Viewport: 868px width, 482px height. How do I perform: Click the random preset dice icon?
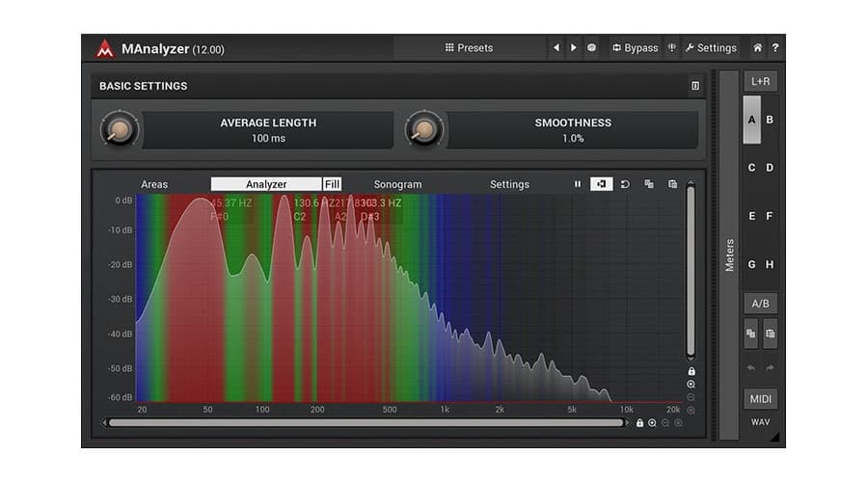(592, 47)
